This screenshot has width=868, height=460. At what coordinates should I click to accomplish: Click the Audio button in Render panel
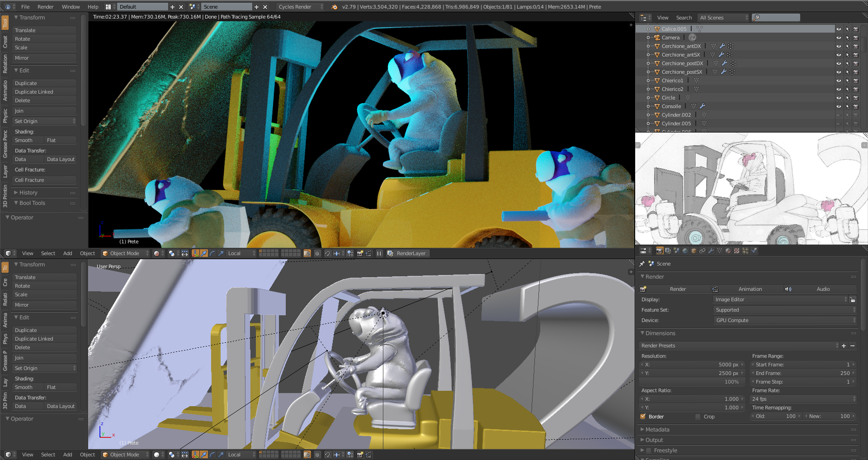click(x=820, y=289)
